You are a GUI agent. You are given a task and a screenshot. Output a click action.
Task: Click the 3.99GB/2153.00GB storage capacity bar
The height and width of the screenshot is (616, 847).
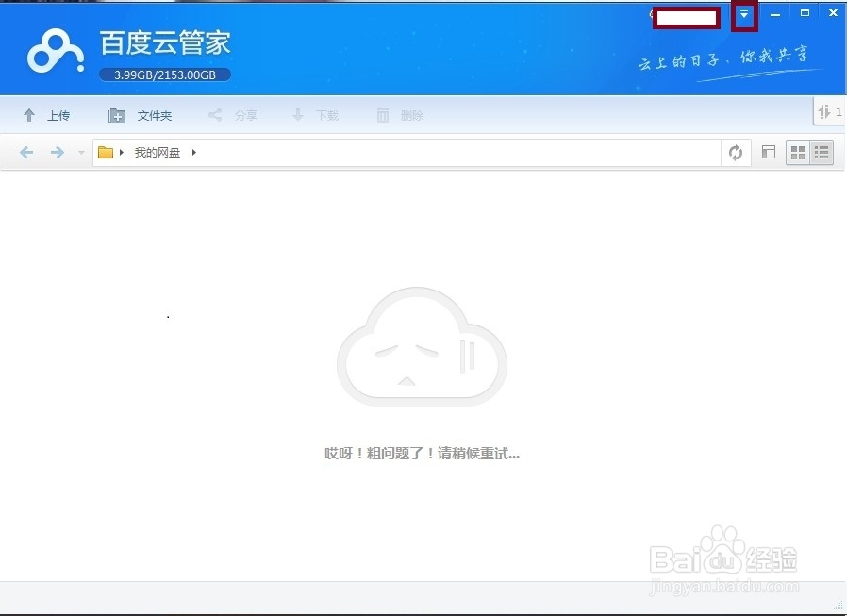[x=164, y=75]
